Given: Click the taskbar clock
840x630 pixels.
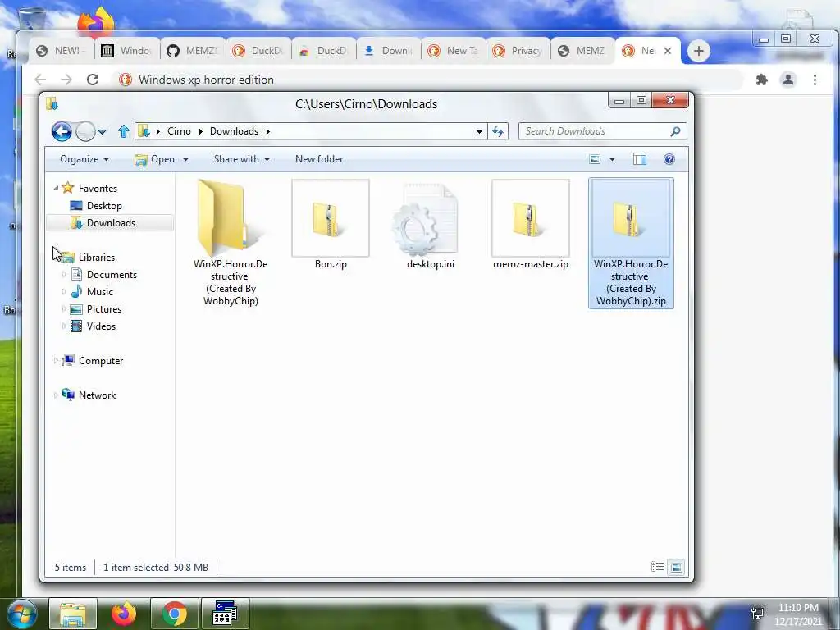Looking at the screenshot, I should (798, 614).
